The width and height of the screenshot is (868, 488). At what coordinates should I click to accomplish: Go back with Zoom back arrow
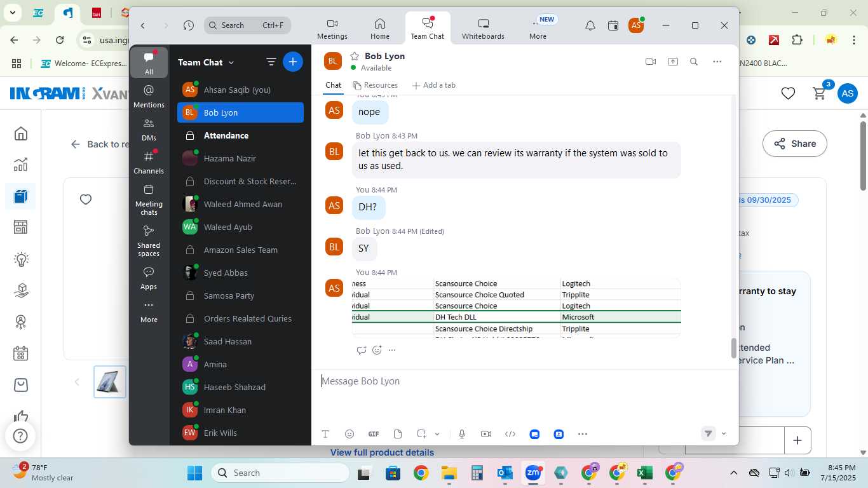(x=143, y=25)
